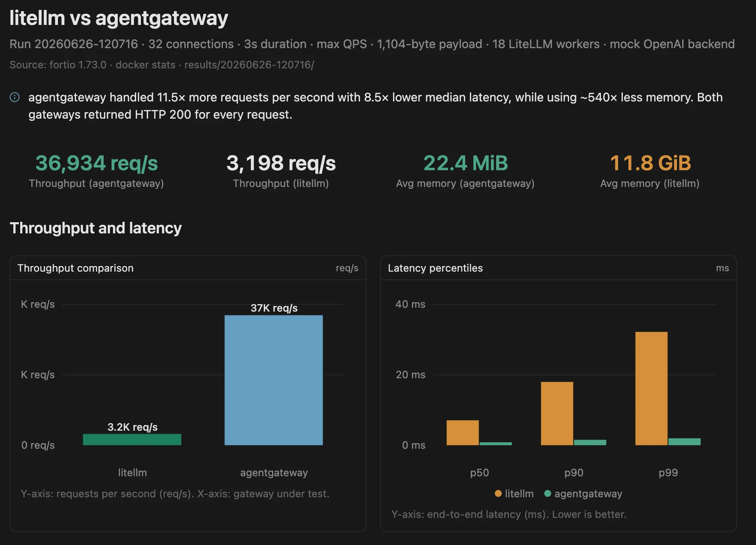The height and width of the screenshot is (545, 756).
Task: Click the "22.4 MiB" memory value
Action: coord(466,163)
